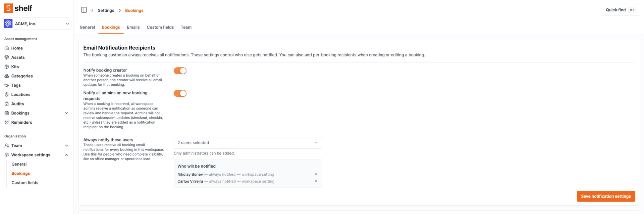The width and height of the screenshot is (644, 214).
Task: Turn off notify all admins toggle
Action: [180, 93]
